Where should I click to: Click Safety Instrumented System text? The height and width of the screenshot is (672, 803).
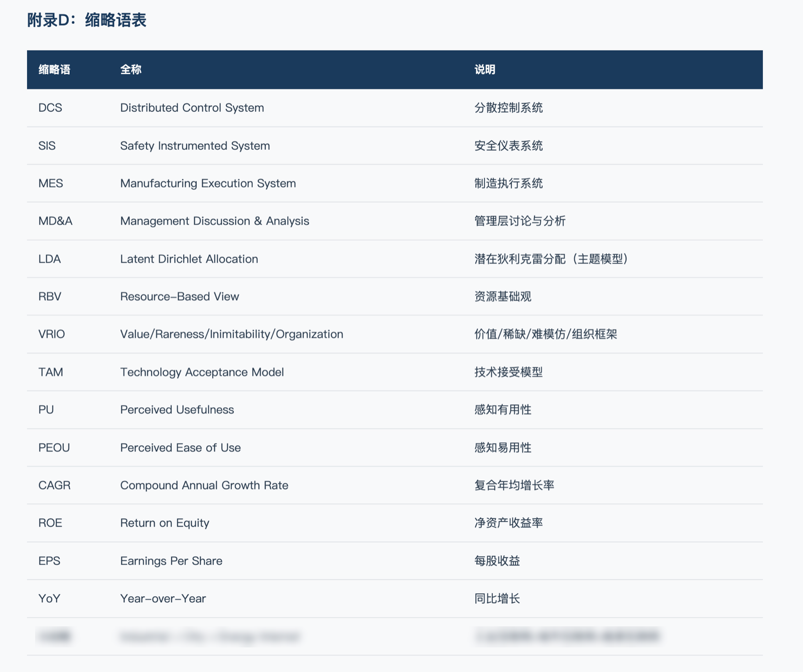[195, 146]
